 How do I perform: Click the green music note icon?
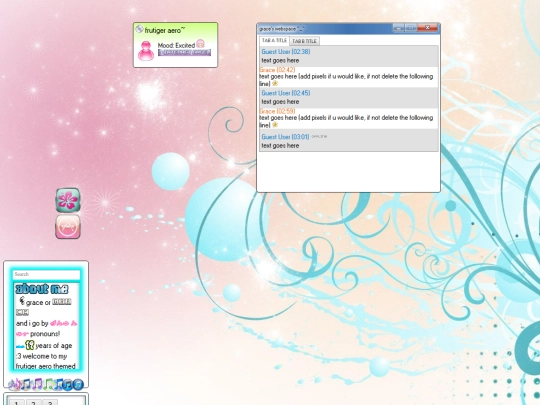(49, 384)
